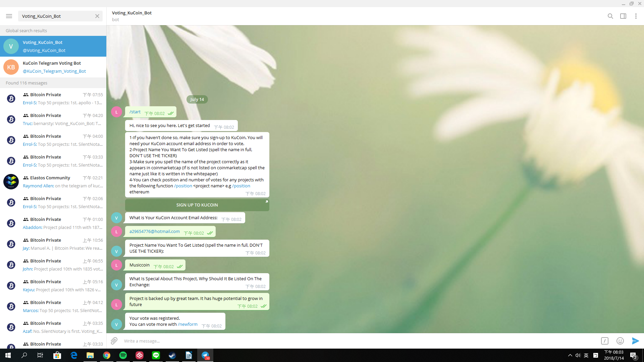Open Task View in taskbar
This screenshot has width=644, height=362.
coord(40,355)
